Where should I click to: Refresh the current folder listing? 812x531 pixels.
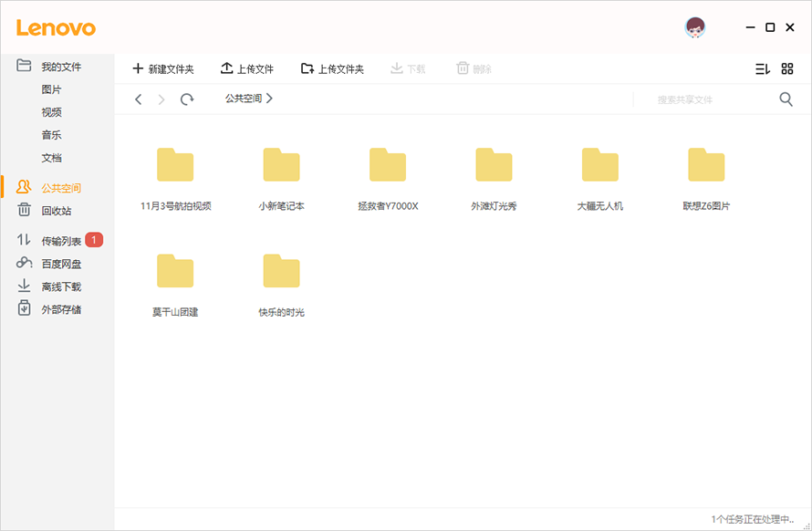click(x=187, y=99)
